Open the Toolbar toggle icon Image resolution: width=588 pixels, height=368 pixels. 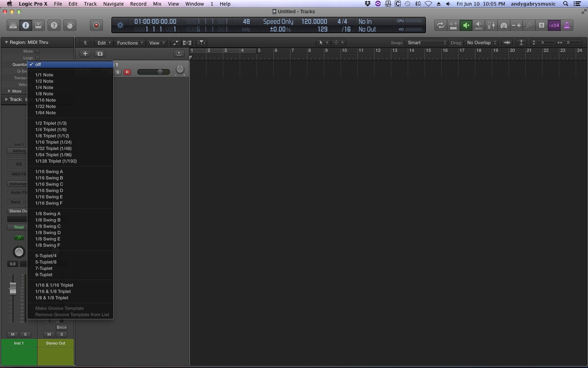[x=38, y=26]
